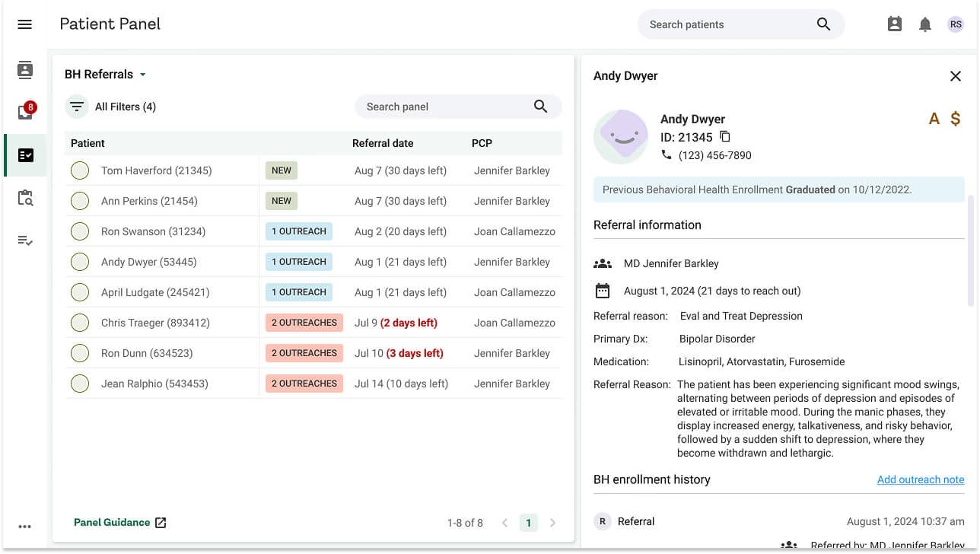Expand the BH Referrals panel dropdown
The image size is (980, 554).
tap(142, 75)
